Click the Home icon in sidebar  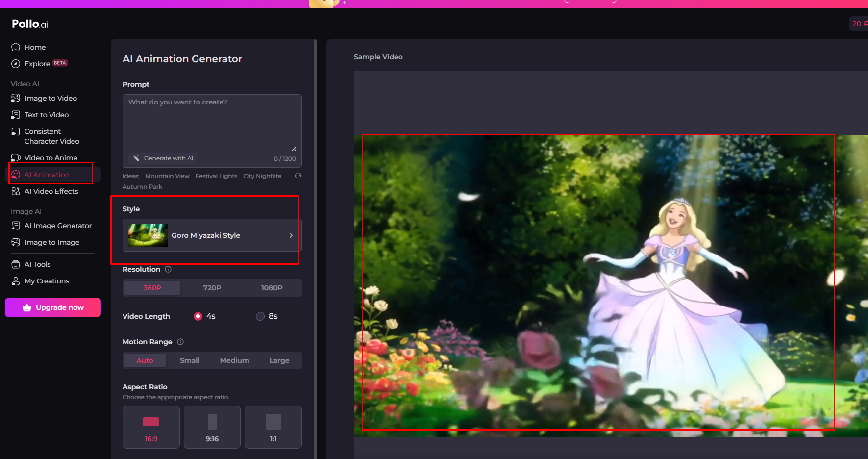16,47
